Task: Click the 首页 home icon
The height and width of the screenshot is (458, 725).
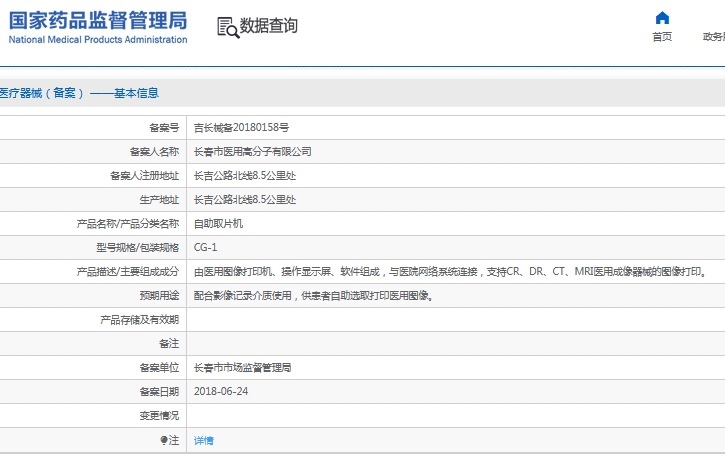Action: pos(662,18)
